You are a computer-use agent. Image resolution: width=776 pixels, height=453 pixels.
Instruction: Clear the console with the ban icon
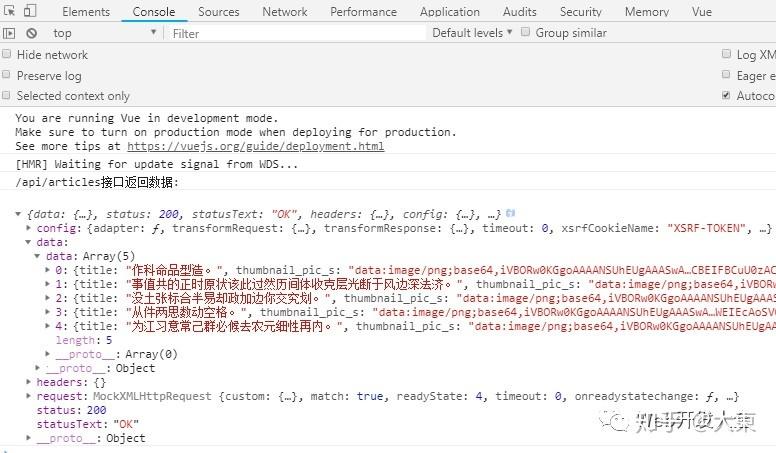click(x=31, y=33)
